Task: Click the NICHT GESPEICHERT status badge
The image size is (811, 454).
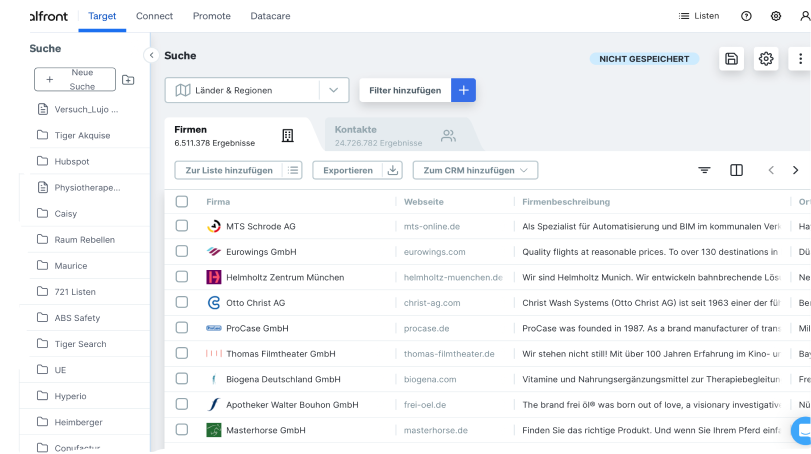Action: coord(644,59)
